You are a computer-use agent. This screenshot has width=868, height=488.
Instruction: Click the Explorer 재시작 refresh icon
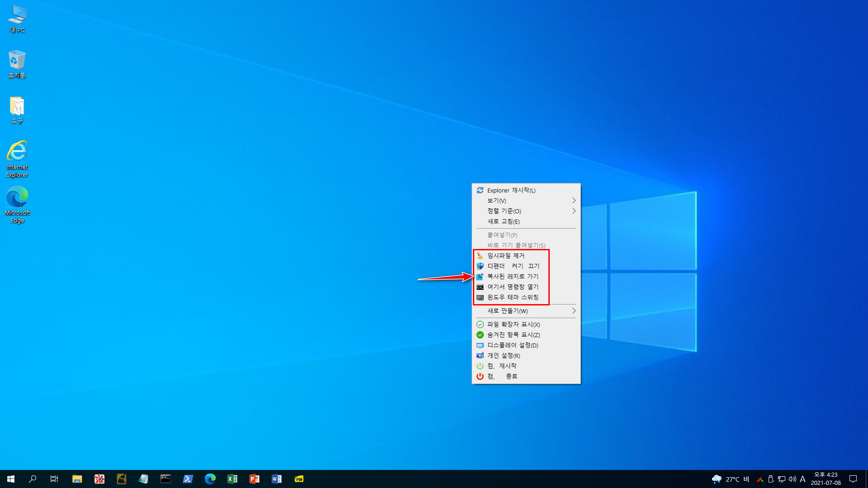pos(480,190)
